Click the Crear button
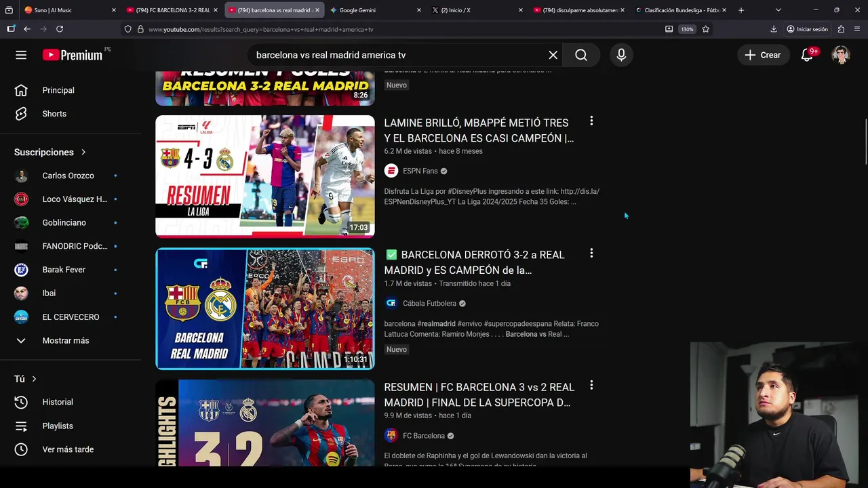 [763, 55]
